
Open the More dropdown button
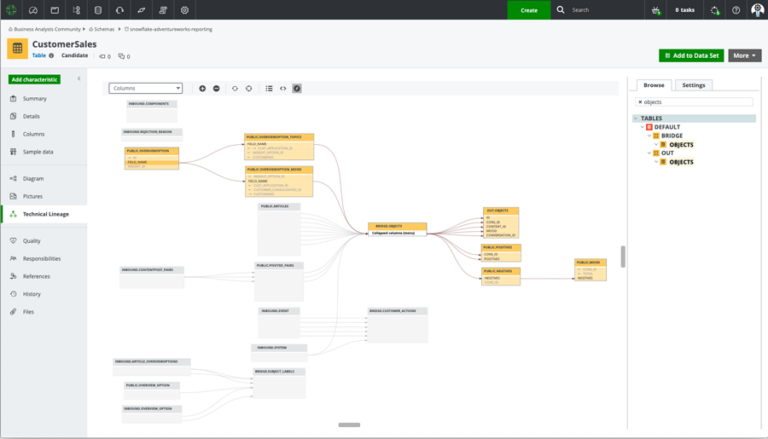(x=744, y=56)
